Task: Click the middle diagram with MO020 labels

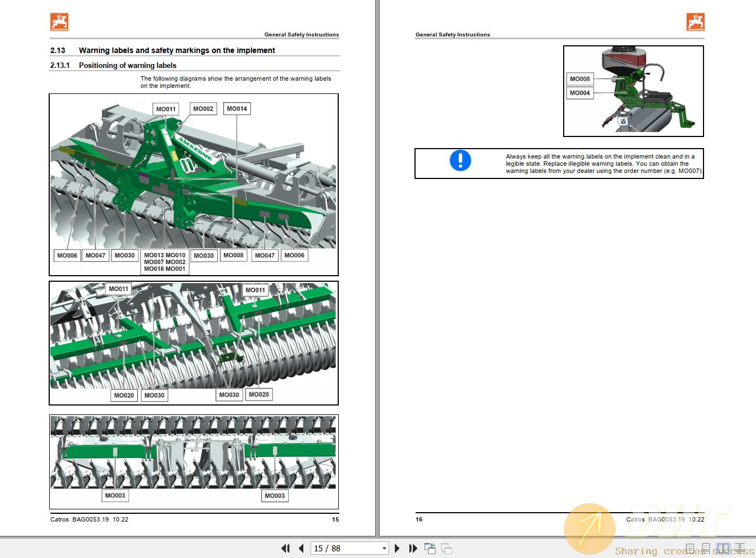Action: tap(193, 343)
